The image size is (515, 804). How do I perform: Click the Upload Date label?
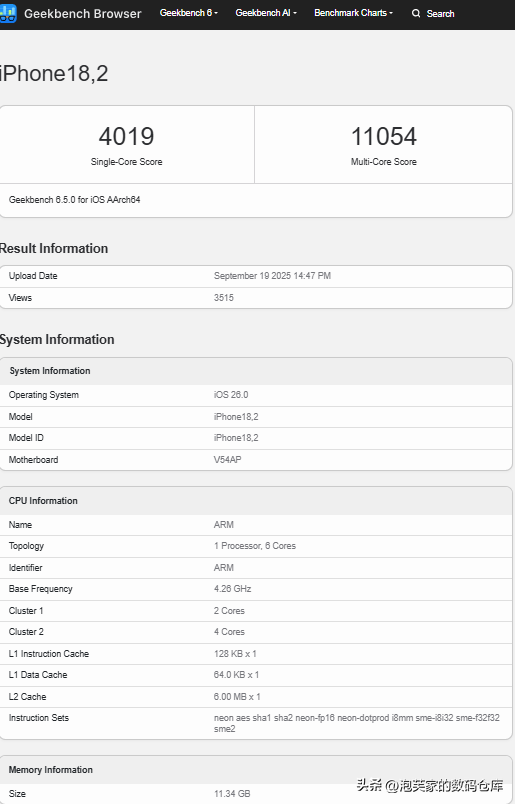(33, 276)
